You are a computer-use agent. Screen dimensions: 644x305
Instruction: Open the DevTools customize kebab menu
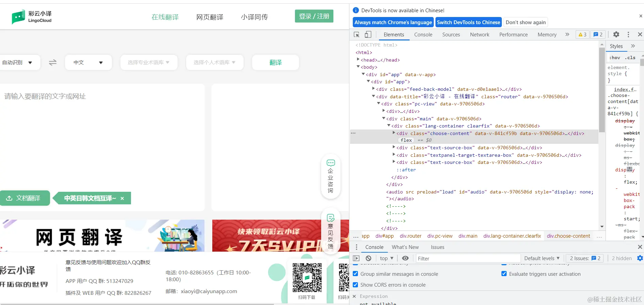tap(628, 35)
